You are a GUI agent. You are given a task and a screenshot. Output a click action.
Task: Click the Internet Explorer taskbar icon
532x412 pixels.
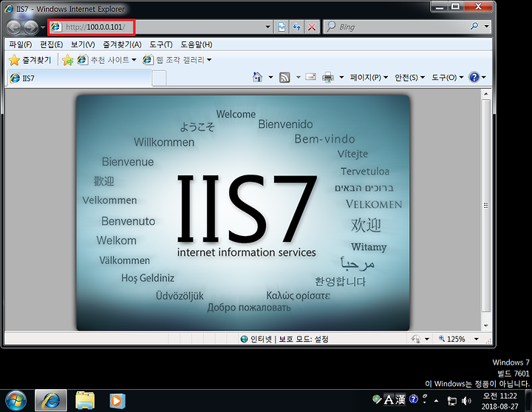(51, 401)
